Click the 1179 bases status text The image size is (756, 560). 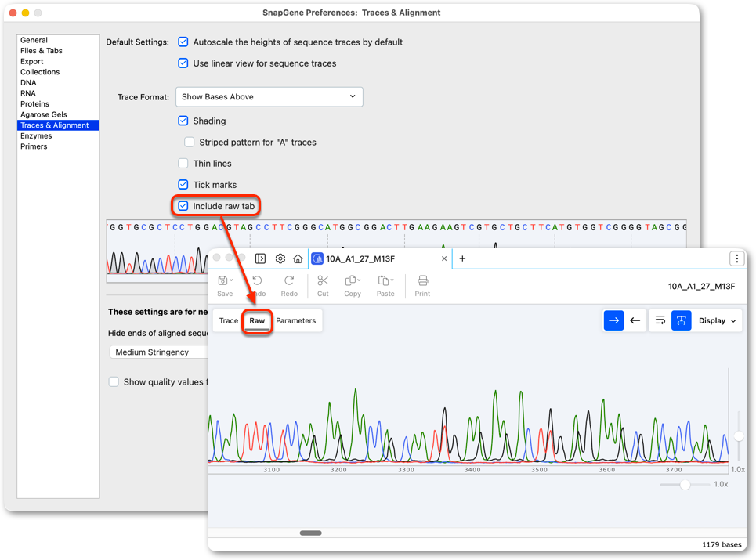[x=722, y=544]
